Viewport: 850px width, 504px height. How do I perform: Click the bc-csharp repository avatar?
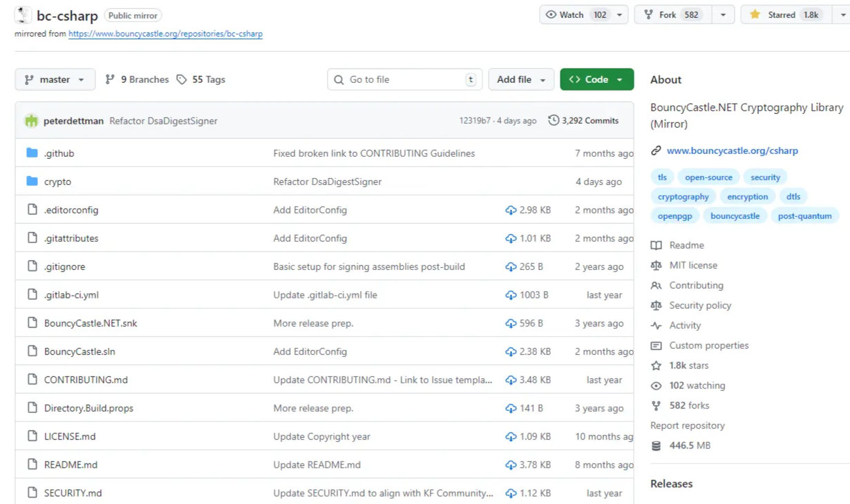(x=23, y=15)
